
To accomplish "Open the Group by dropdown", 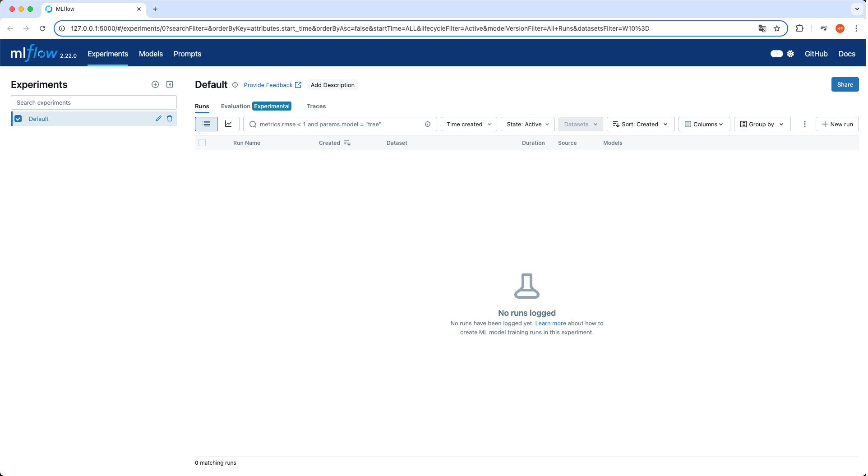I will (762, 124).
